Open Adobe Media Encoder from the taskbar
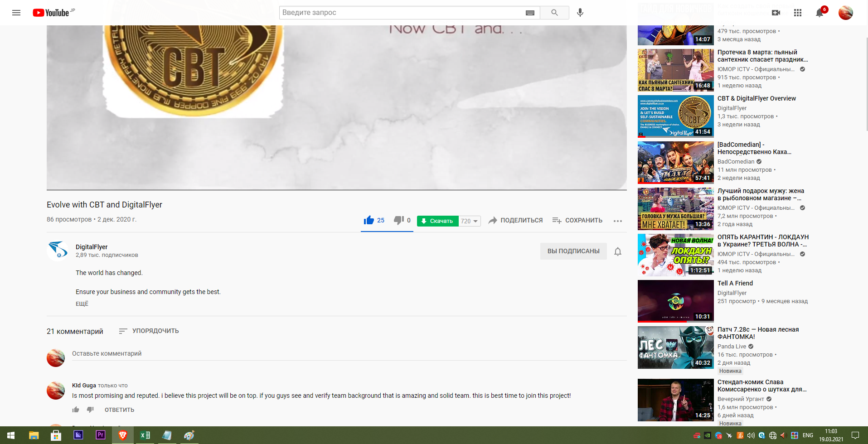 pyautogui.click(x=78, y=435)
